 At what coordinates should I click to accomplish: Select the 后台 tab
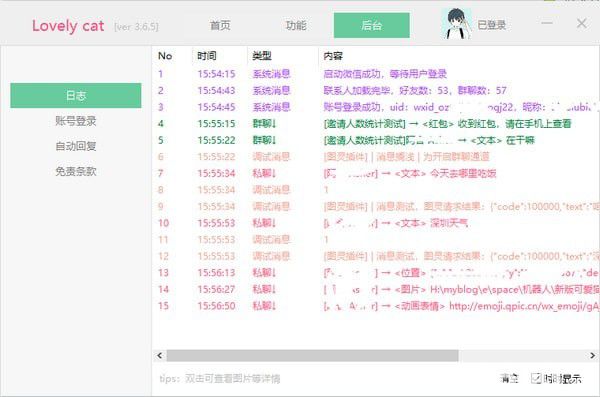pos(372,25)
